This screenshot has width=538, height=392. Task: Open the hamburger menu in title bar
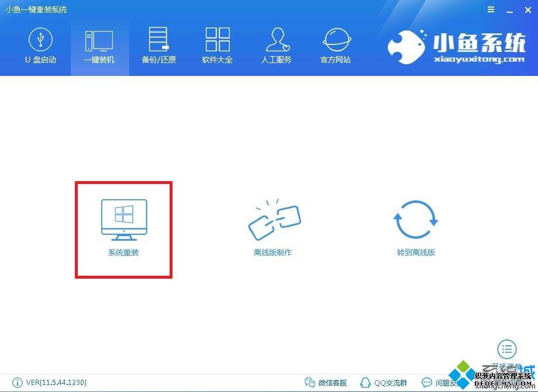[491, 9]
